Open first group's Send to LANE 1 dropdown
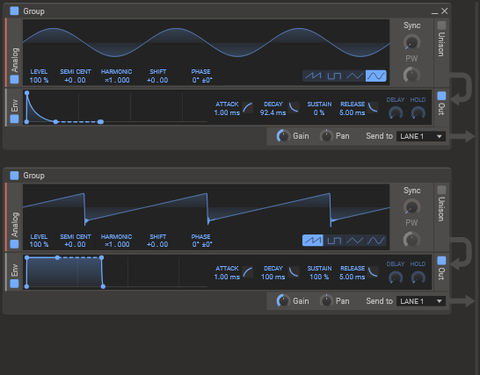The height and width of the screenshot is (375, 480). pos(421,136)
